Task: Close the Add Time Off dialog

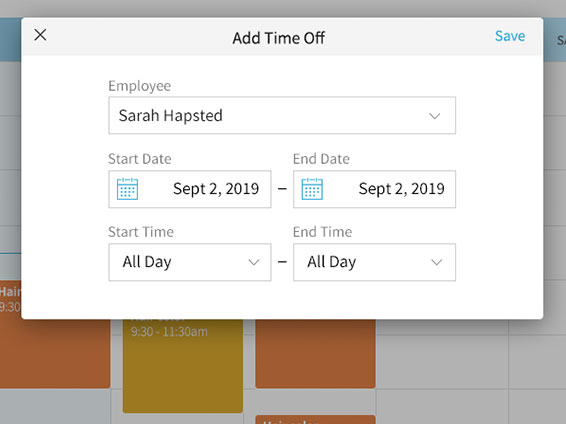Action: point(40,35)
